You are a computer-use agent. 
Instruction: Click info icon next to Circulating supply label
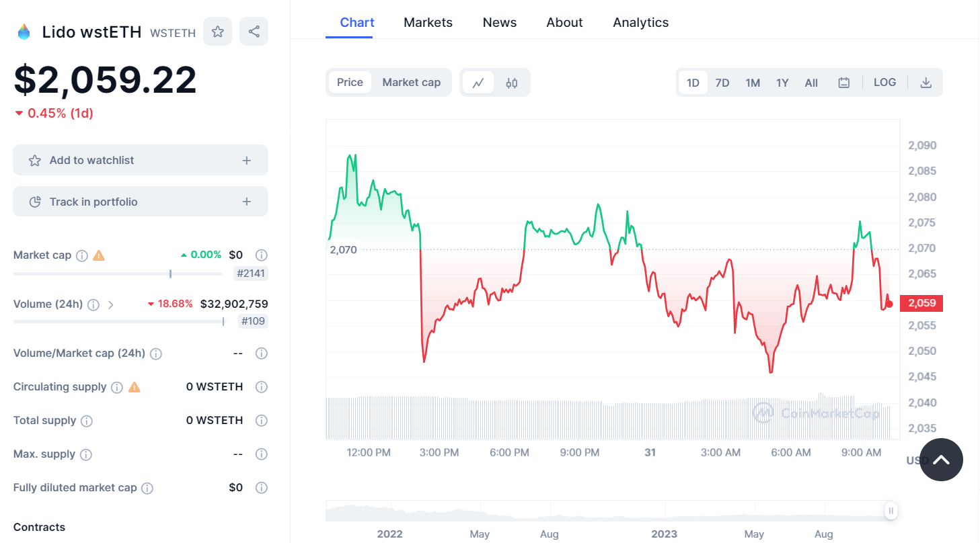tap(117, 387)
